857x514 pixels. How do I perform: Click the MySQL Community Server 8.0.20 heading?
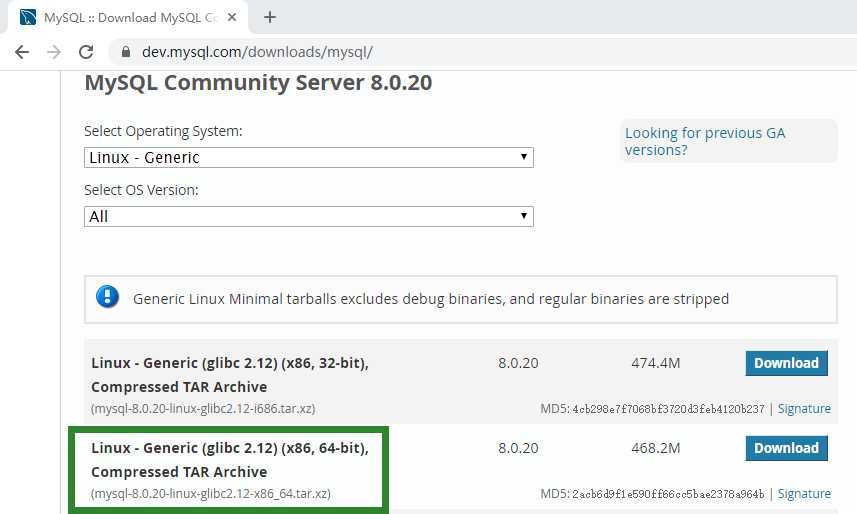pyautogui.click(x=258, y=82)
